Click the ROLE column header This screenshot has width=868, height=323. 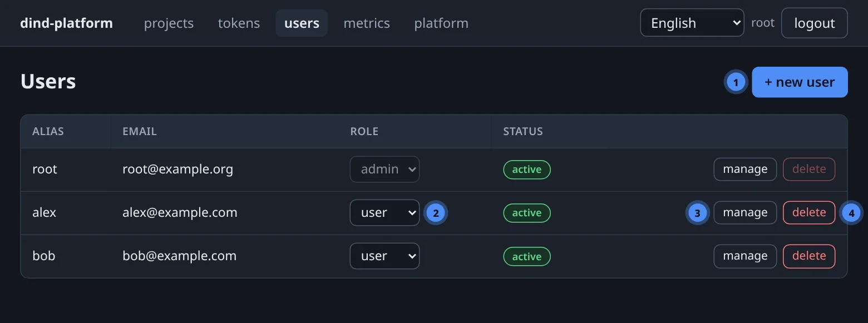click(x=364, y=132)
